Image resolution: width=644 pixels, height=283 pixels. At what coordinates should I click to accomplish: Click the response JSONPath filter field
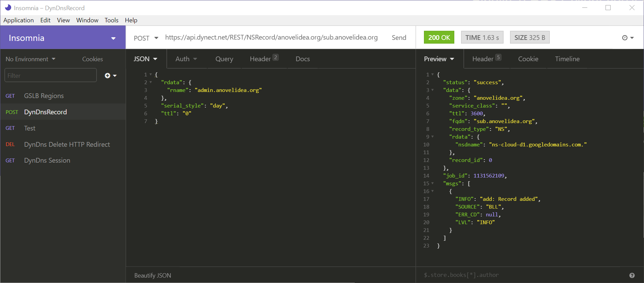(520, 275)
